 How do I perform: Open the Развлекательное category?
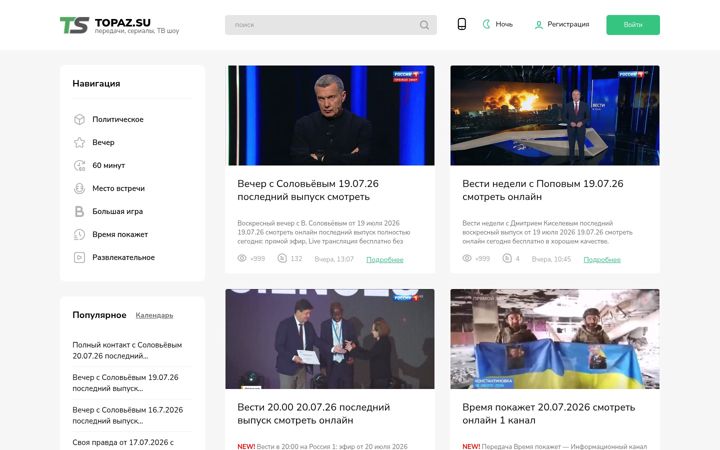coord(124,257)
